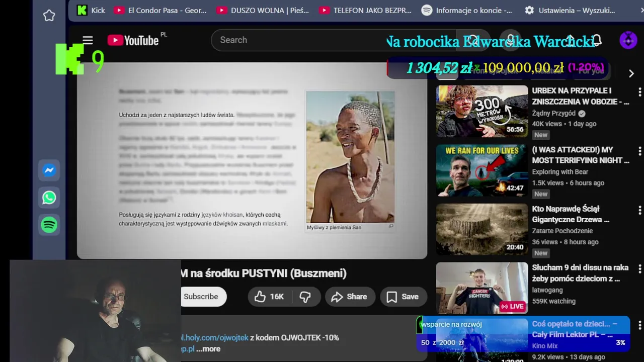
Task: Open the purple account avatar menu
Action: pos(628,40)
